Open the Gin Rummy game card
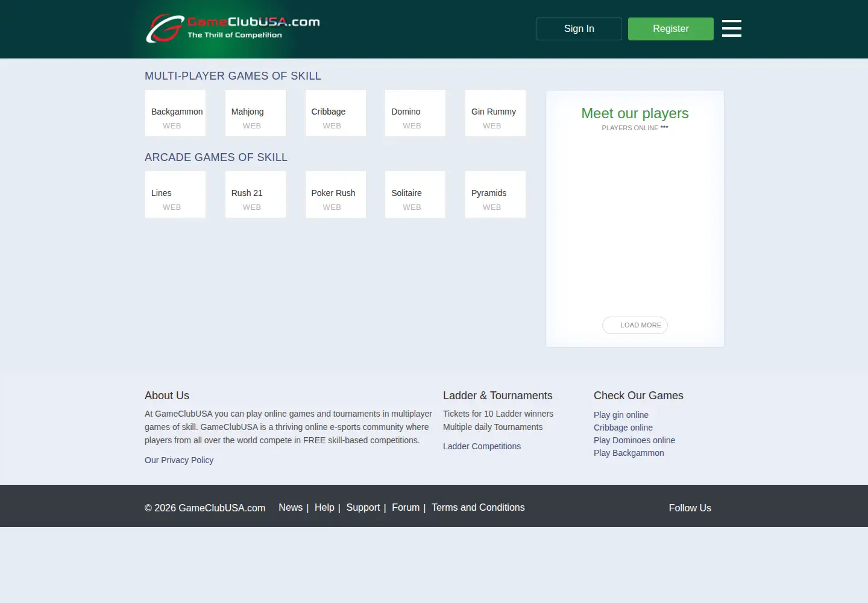 click(495, 113)
